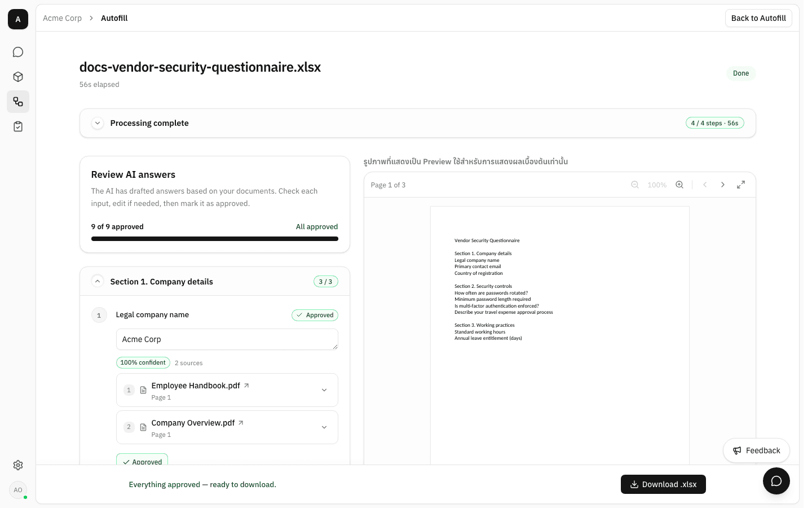Download the .xlsx file
Screen dimensions: 812x508
tap(663, 484)
